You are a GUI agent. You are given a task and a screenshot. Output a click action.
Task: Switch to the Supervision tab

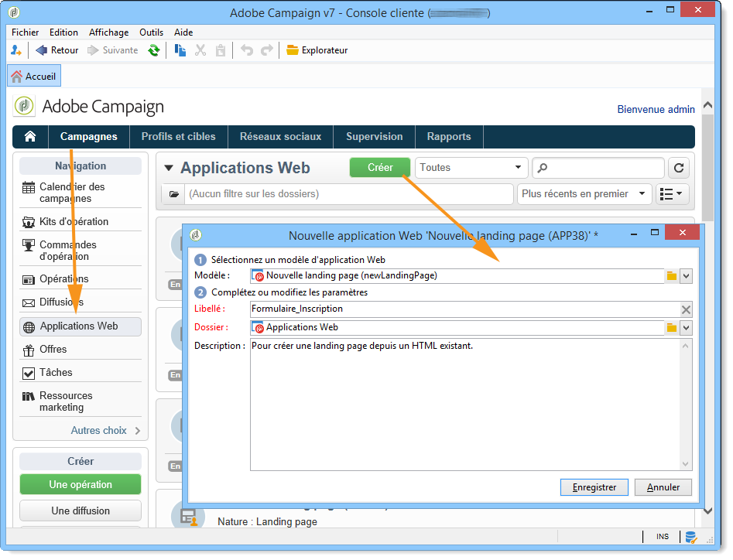374,136
